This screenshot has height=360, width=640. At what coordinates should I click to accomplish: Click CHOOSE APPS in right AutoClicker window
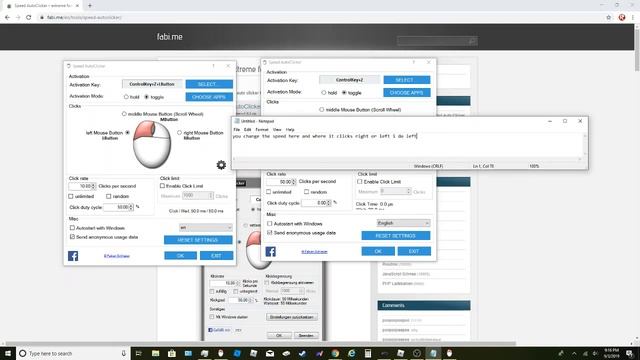pyautogui.click(x=407, y=93)
